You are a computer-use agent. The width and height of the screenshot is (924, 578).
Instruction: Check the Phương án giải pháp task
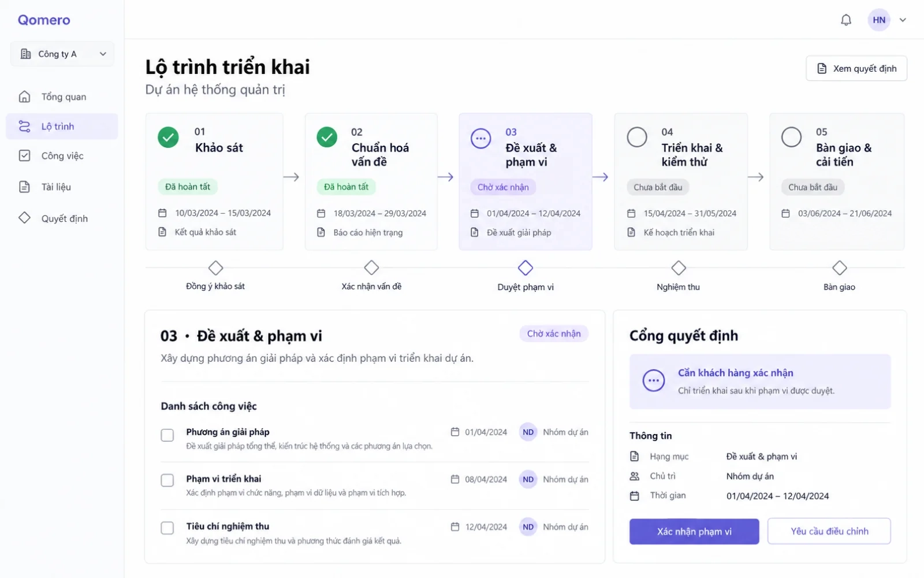click(167, 435)
